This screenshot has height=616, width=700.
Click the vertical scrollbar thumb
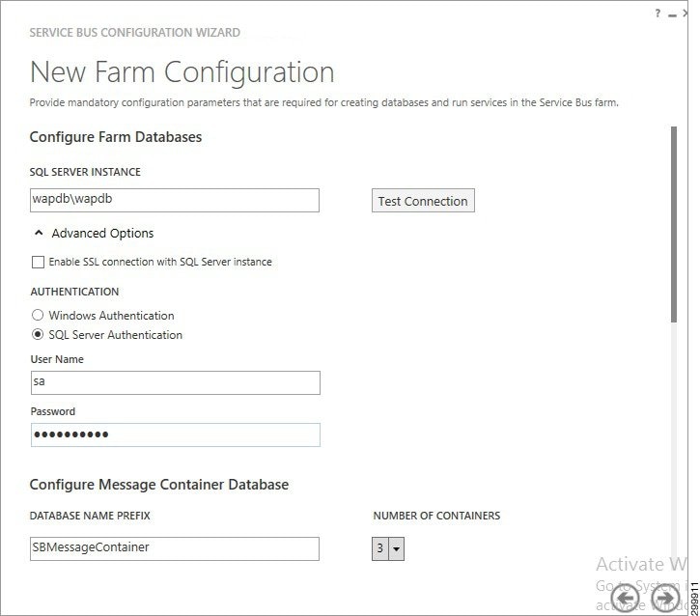[x=674, y=224]
